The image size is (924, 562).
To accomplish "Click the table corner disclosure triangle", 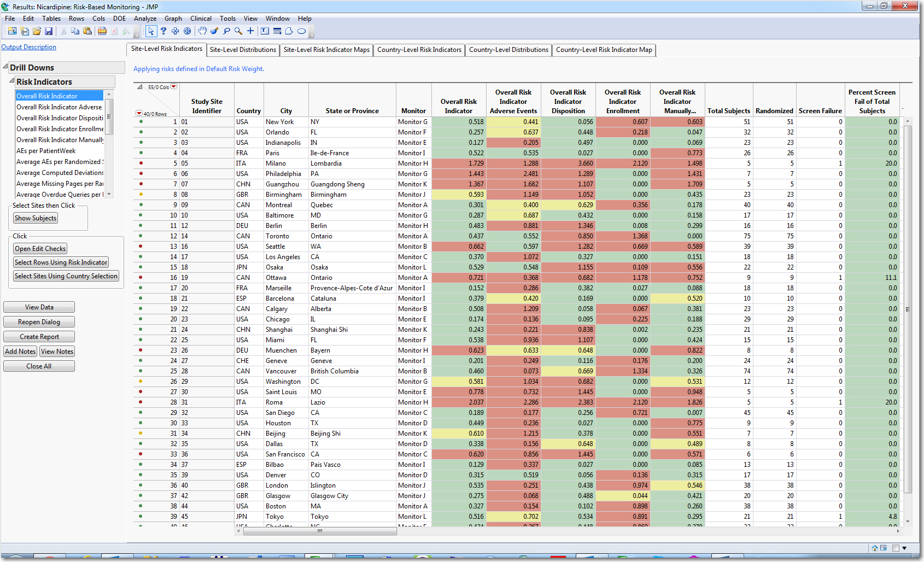I will click(140, 86).
